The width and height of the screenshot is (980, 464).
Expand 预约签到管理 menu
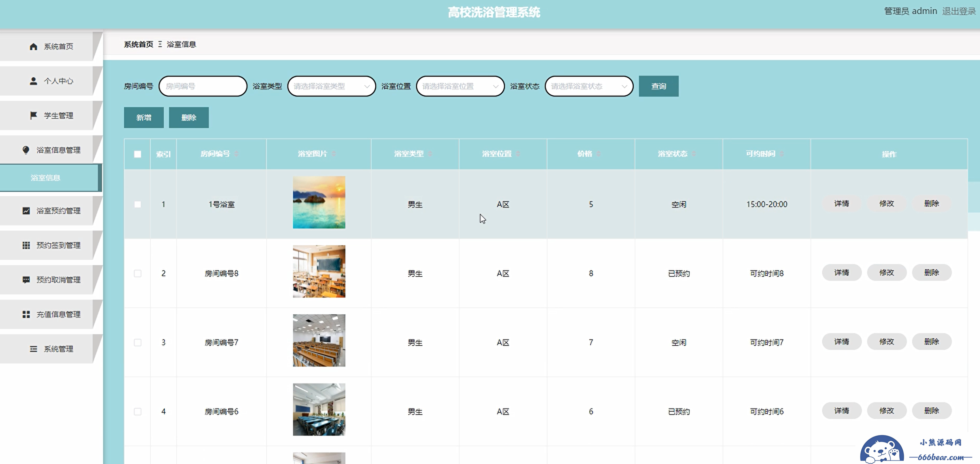click(x=51, y=245)
